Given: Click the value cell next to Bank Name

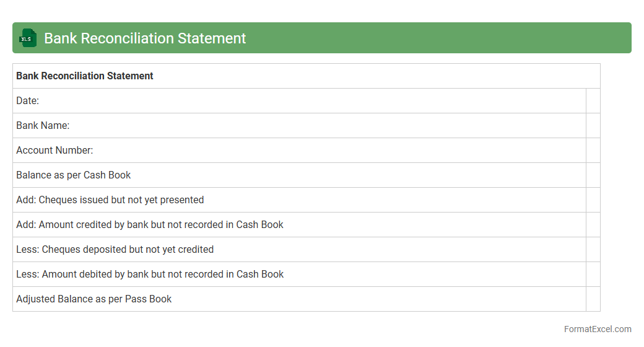Looking at the screenshot, I should [593, 126].
